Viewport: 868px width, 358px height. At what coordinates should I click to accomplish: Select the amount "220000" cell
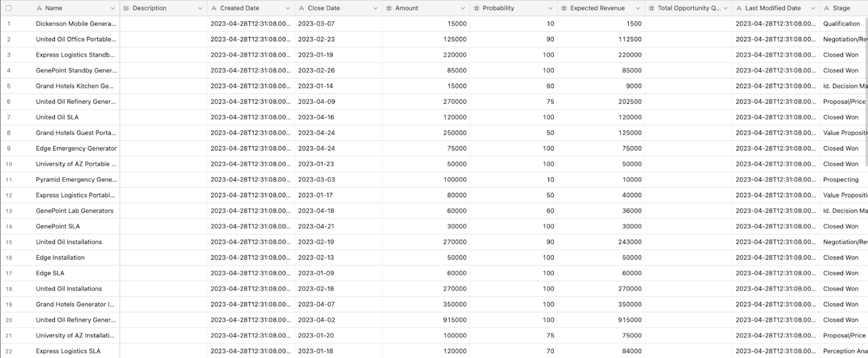click(426, 55)
